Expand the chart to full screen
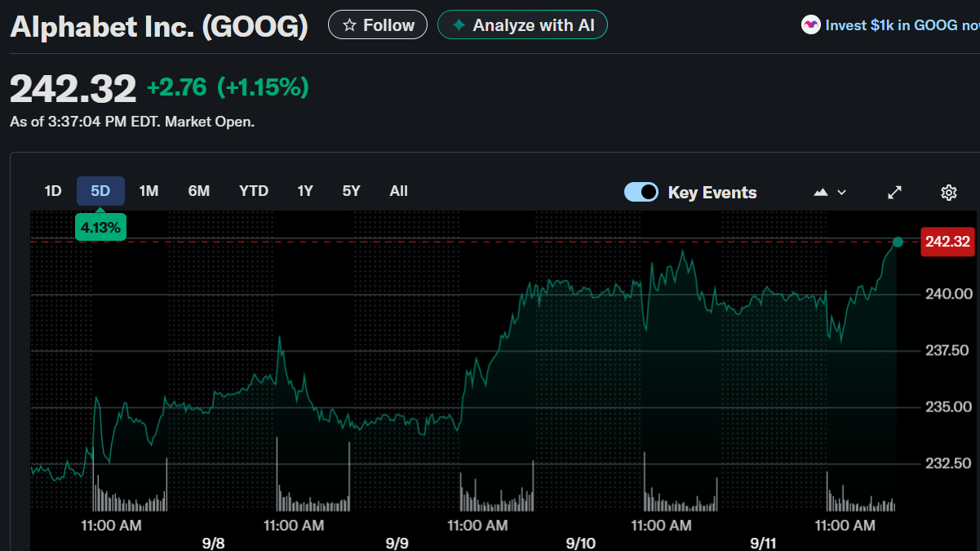Viewport: 980px width, 551px height. [895, 193]
